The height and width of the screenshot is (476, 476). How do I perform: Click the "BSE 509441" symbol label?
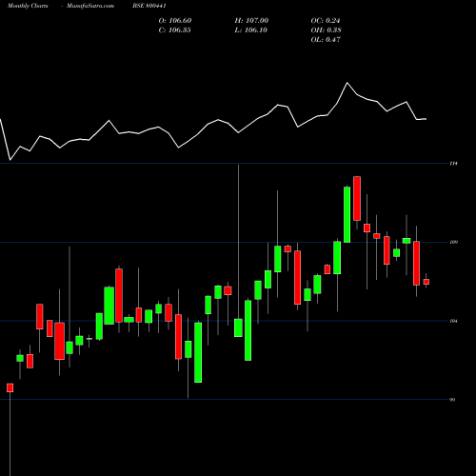coord(149,6)
